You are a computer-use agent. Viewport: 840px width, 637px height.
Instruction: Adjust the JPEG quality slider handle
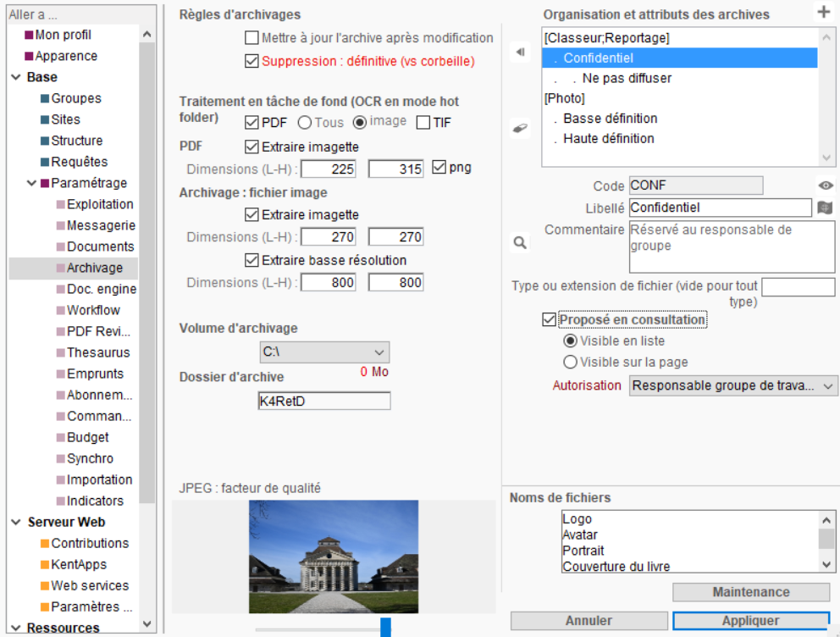[385, 628]
